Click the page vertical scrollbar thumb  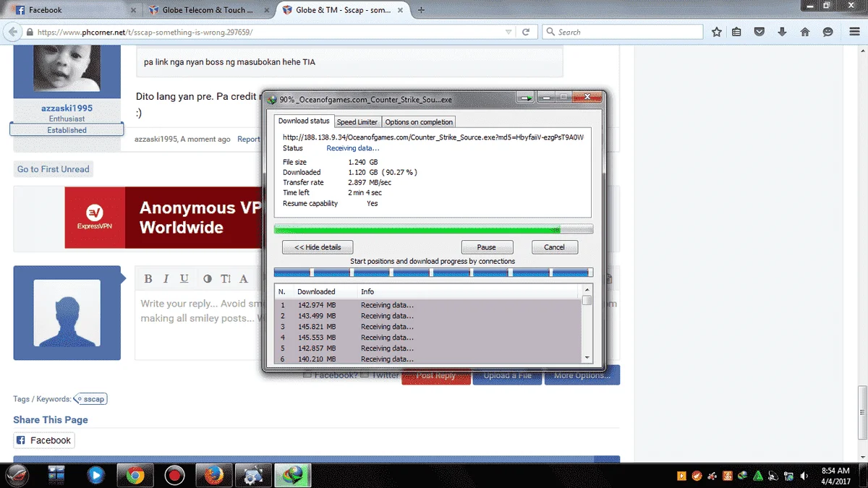862,412
